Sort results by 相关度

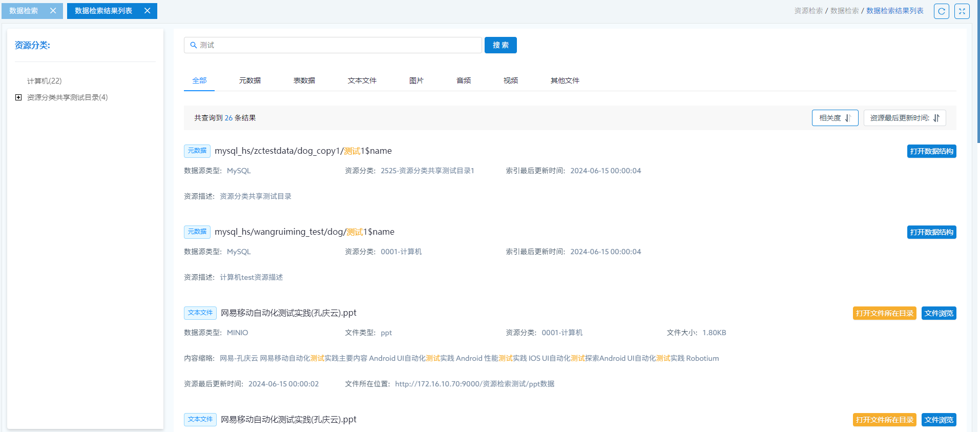835,118
